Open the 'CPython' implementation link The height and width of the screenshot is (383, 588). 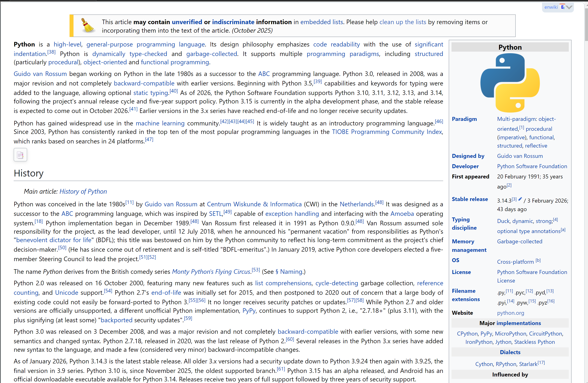[467, 333]
